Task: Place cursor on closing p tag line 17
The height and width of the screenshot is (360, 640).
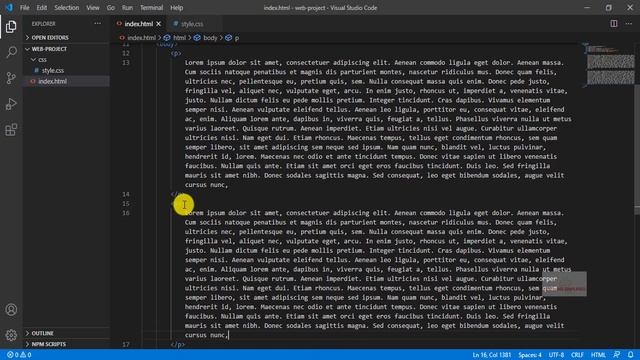Action: [178, 344]
